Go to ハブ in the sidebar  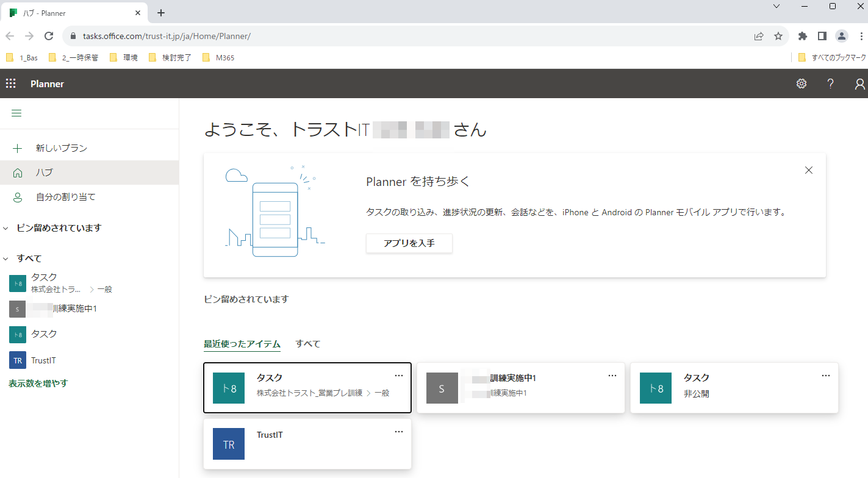[x=89, y=173]
